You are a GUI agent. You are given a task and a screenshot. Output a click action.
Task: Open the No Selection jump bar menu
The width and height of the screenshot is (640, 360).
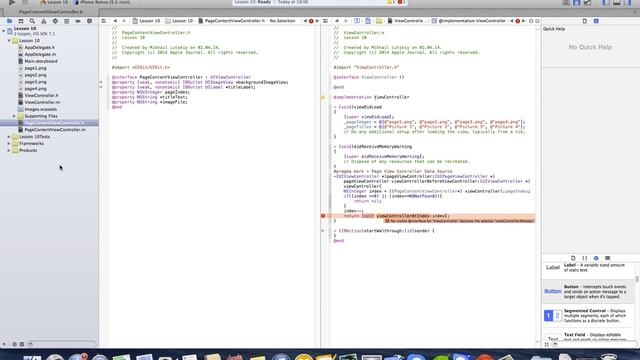(x=282, y=21)
